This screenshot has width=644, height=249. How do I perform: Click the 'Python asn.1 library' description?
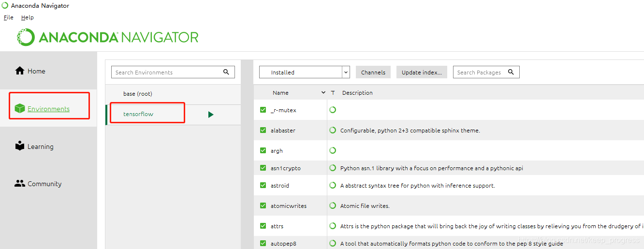tap(432, 168)
